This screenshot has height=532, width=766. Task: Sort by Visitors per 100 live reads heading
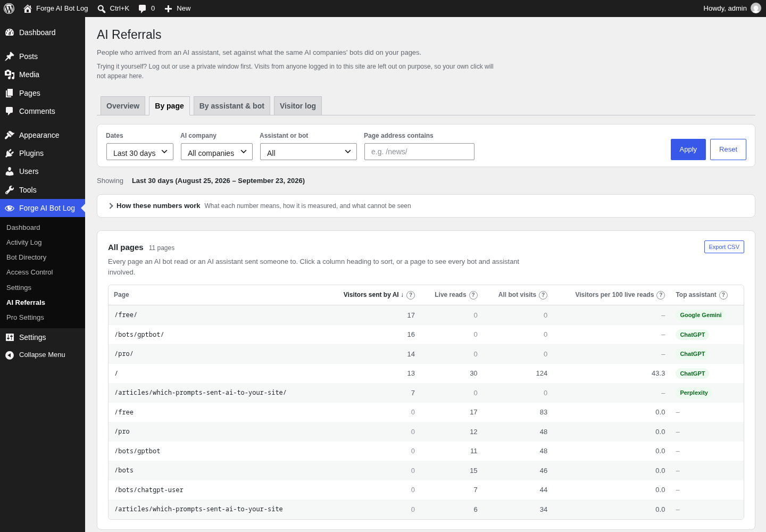(x=614, y=295)
